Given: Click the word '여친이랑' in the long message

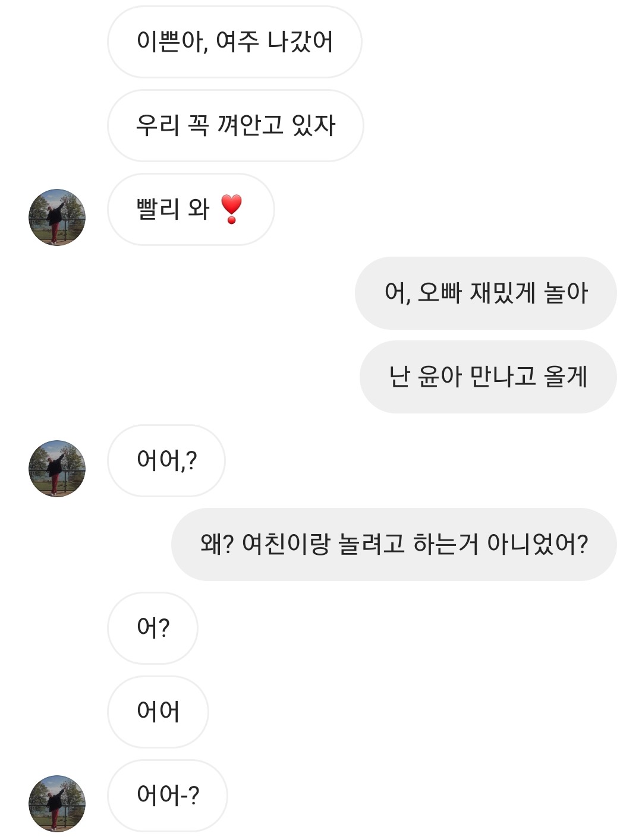Looking at the screenshot, I should [286, 544].
